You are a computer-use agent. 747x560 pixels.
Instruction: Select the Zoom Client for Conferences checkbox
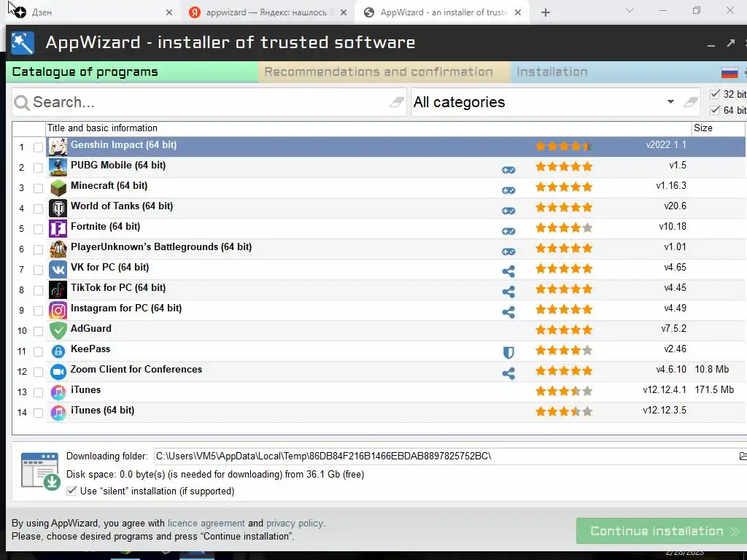[x=38, y=373]
